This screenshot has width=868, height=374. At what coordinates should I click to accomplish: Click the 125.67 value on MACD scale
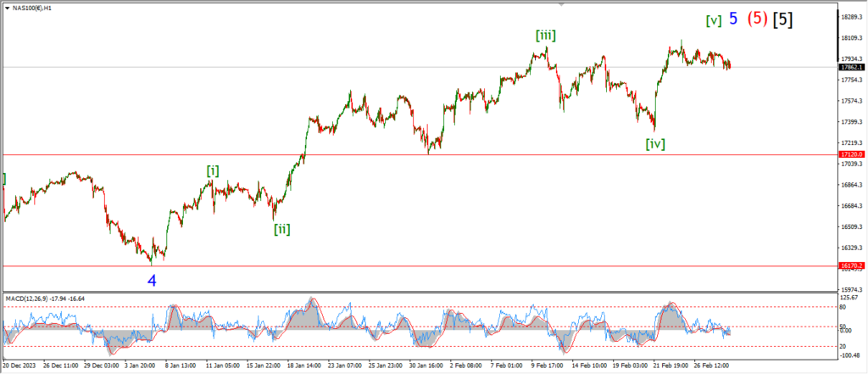tap(849, 298)
